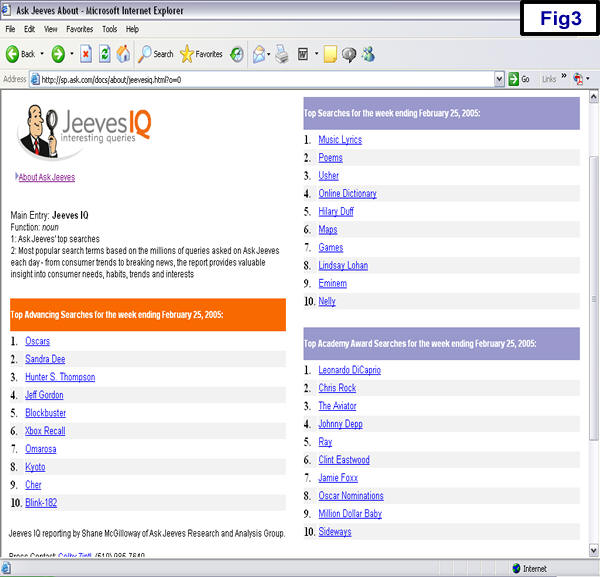Go to the Home page icon

click(x=123, y=54)
